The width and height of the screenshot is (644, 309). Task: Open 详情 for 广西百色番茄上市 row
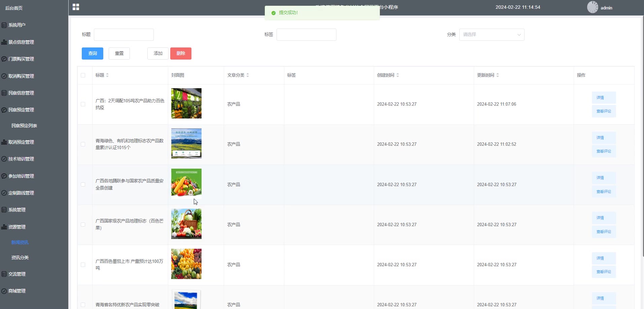click(604, 258)
